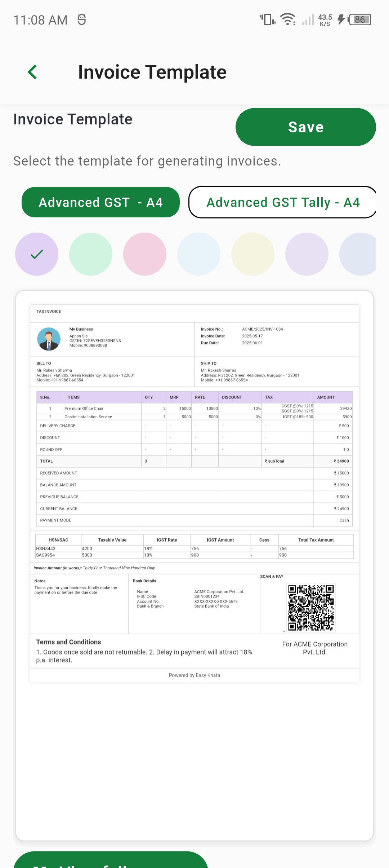
Task: Choose the mint green color swatch
Action: pyautogui.click(x=91, y=254)
